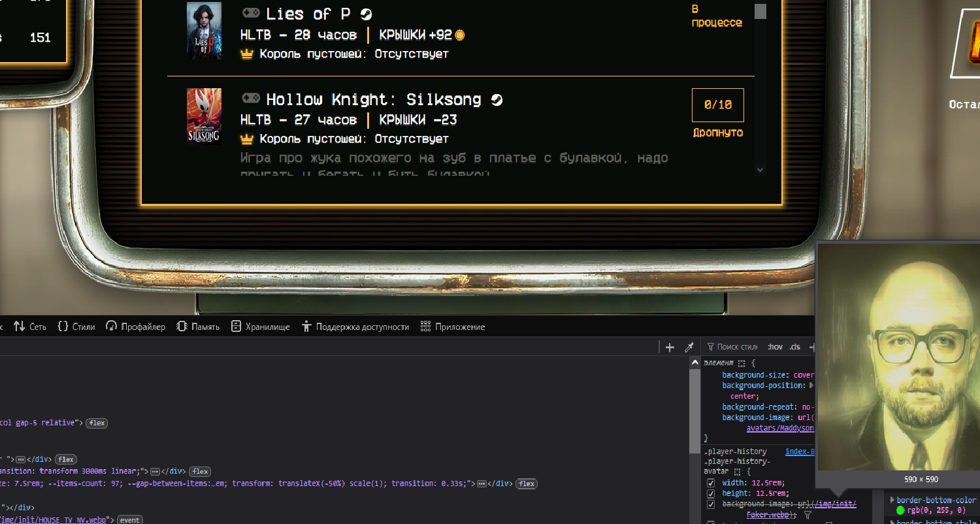Click the Memory (Память) chip icon
980x524 pixels.
(182, 326)
